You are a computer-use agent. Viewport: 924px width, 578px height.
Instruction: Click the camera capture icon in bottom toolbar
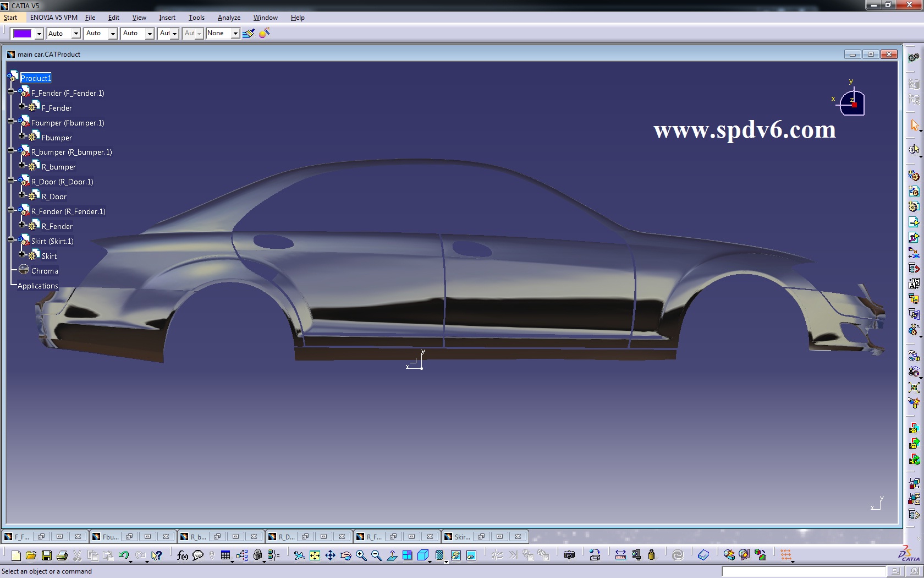coord(570,555)
